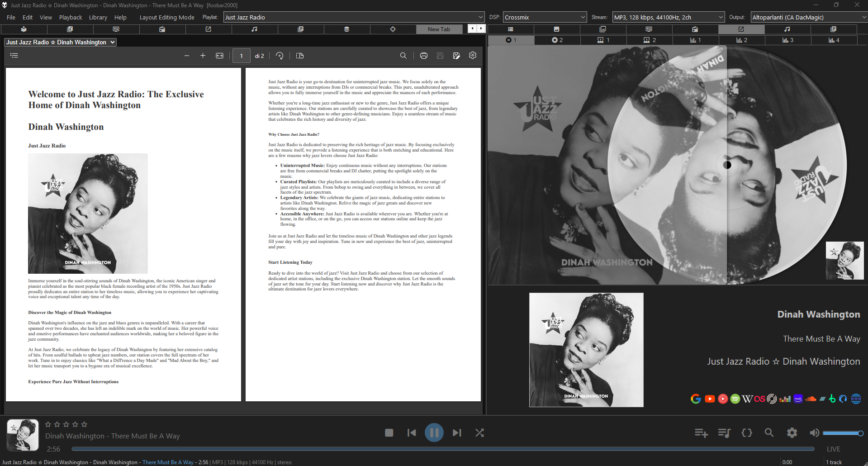Open the Wikipedia W icon
This screenshot has width=868, height=466.
pos(747,399)
